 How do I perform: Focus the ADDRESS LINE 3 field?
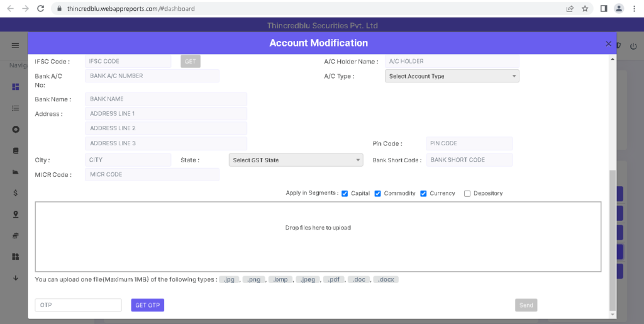pos(166,143)
